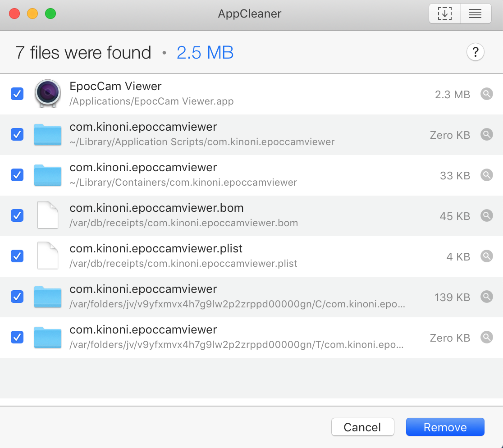Image resolution: width=503 pixels, height=448 pixels.
Task: Uncheck the com.kinoni.epoccamviewer.plist checkbox
Action: pyautogui.click(x=17, y=256)
